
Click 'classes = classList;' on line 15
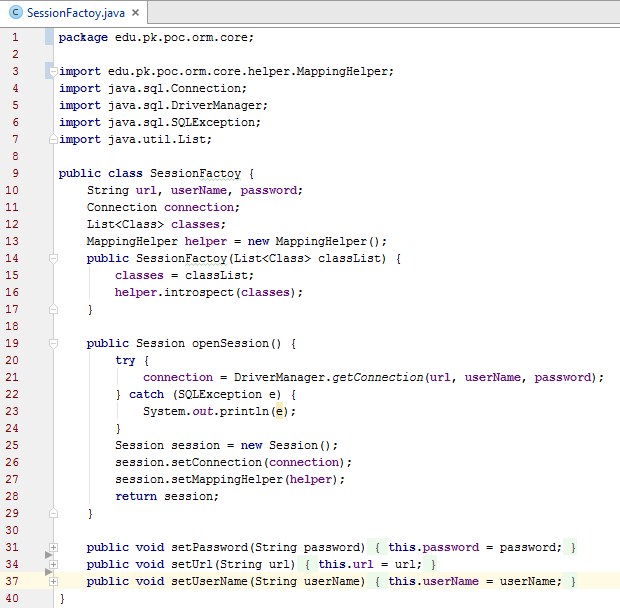(x=184, y=275)
